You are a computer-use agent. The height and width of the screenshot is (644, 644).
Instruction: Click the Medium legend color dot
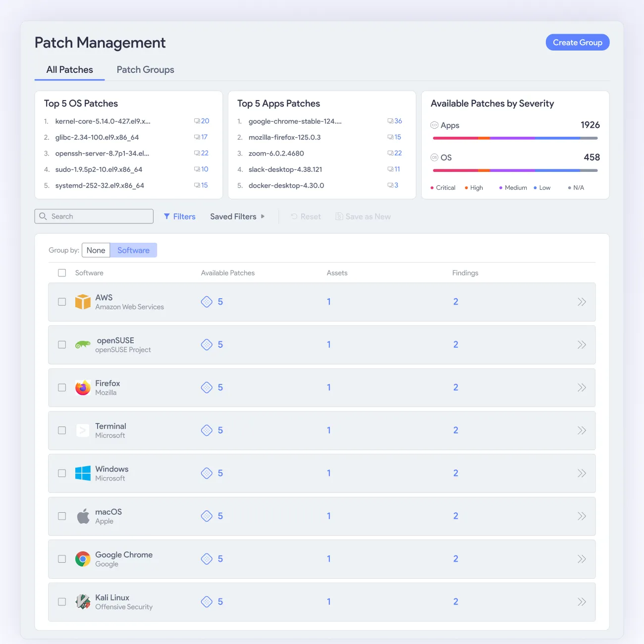[x=501, y=188]
